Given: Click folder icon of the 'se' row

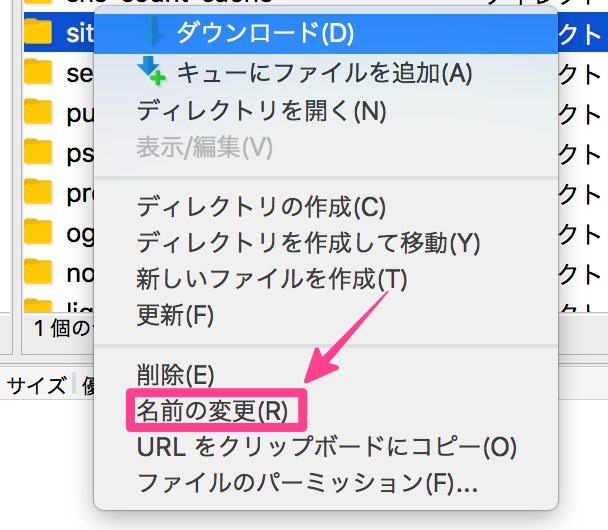Looking at the screenshot, I should [38, 71].
